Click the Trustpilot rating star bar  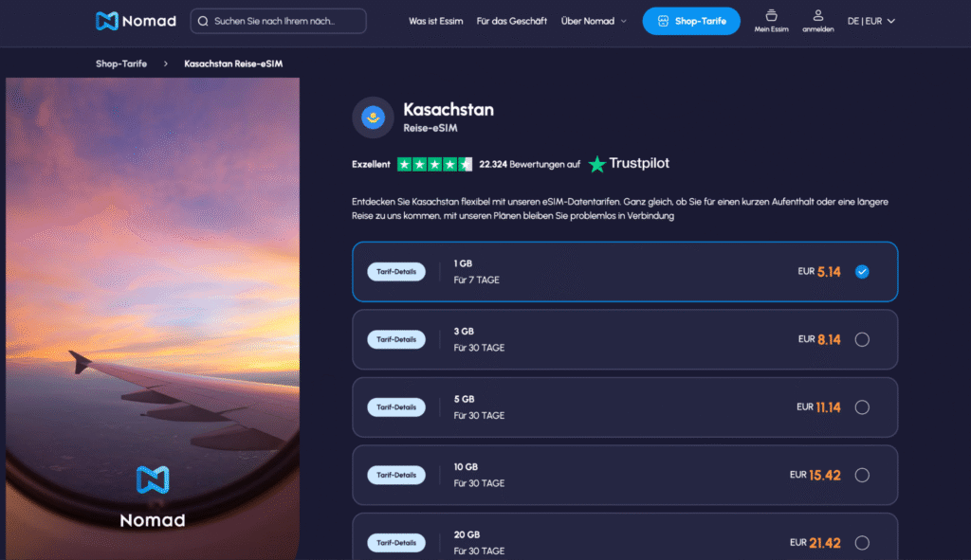tap(433, 163)
